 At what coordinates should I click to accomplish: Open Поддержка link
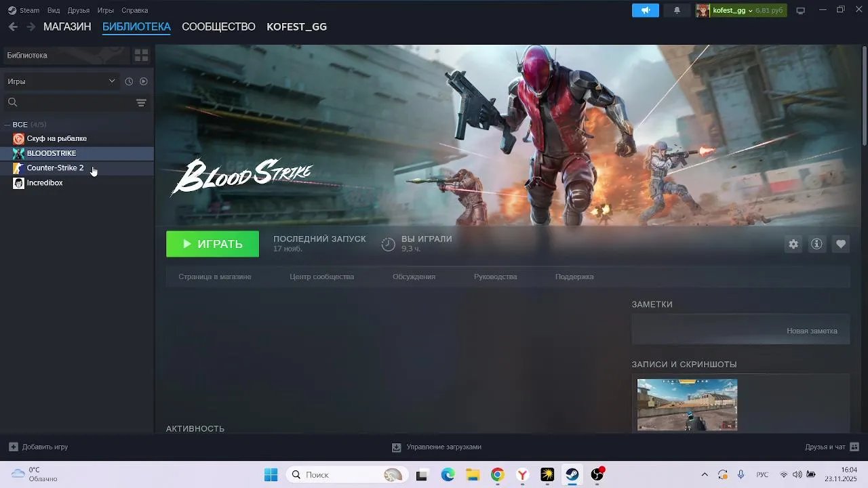574,277
